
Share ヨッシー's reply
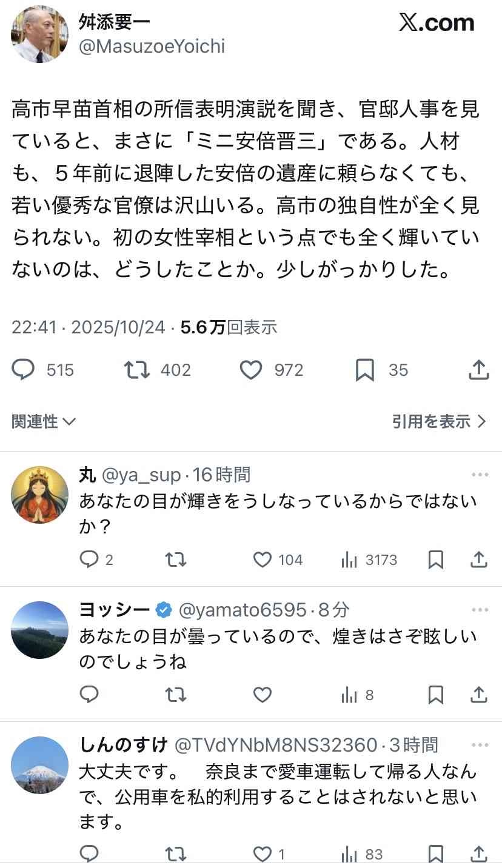click(479, 695)
